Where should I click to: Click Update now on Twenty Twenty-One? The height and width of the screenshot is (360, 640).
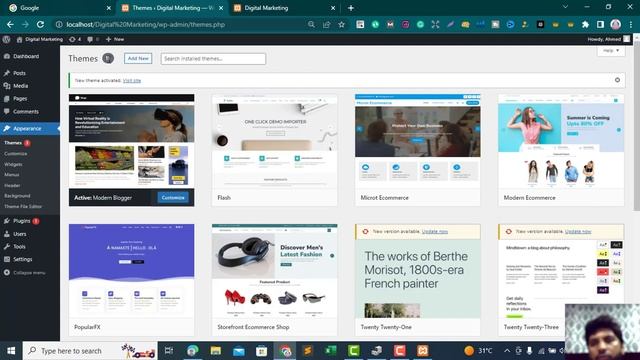[435, 231]
